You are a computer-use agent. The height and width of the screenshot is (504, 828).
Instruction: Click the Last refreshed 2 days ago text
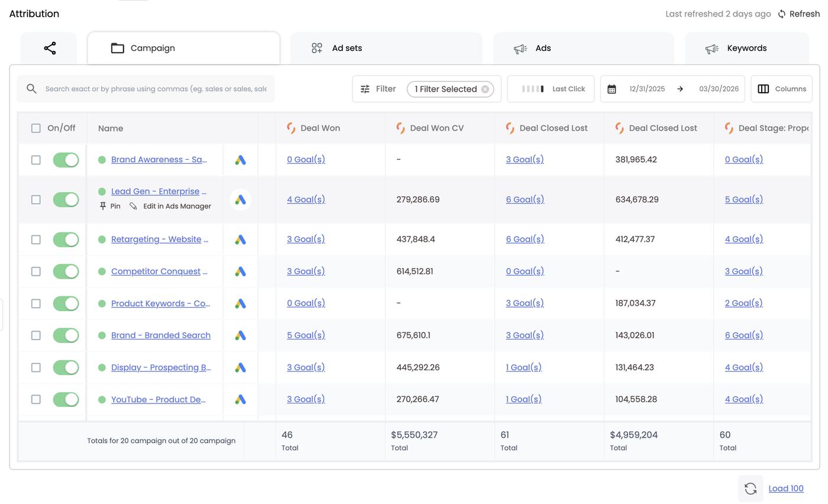pyautogui.click(x=718, y=14)
